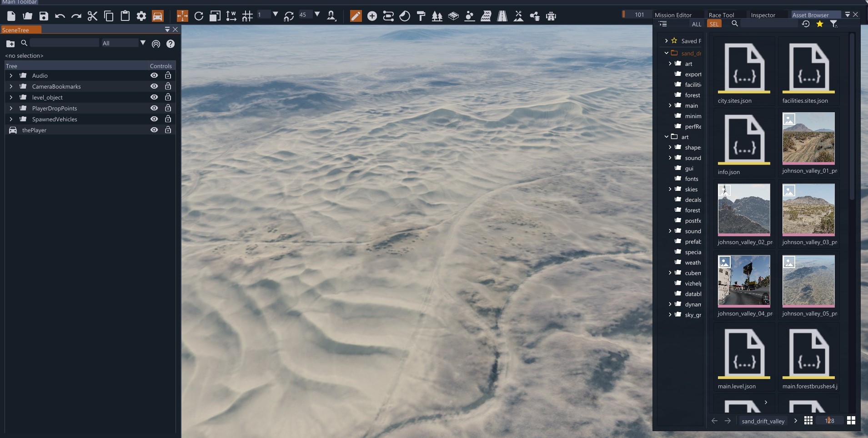Toggle rotation snapping icon

(289, 16)
